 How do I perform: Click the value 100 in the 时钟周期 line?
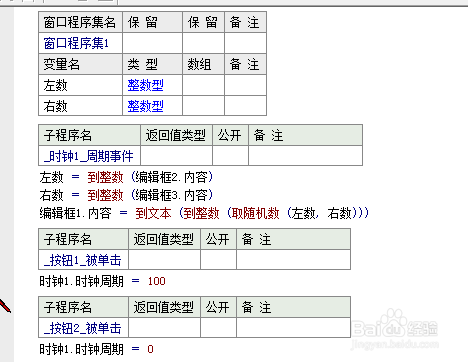(157, 281)
